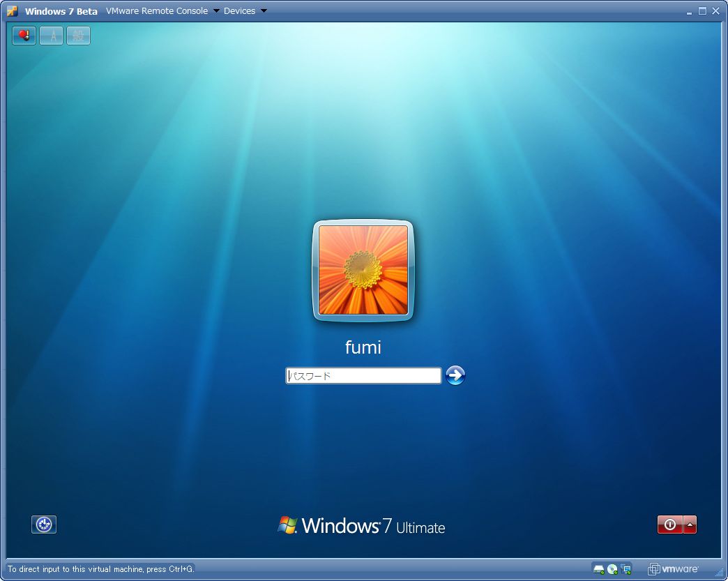Open the Devices dropdown menu
The height and width of the screenshot is (581, 728).
click(245, 10)
